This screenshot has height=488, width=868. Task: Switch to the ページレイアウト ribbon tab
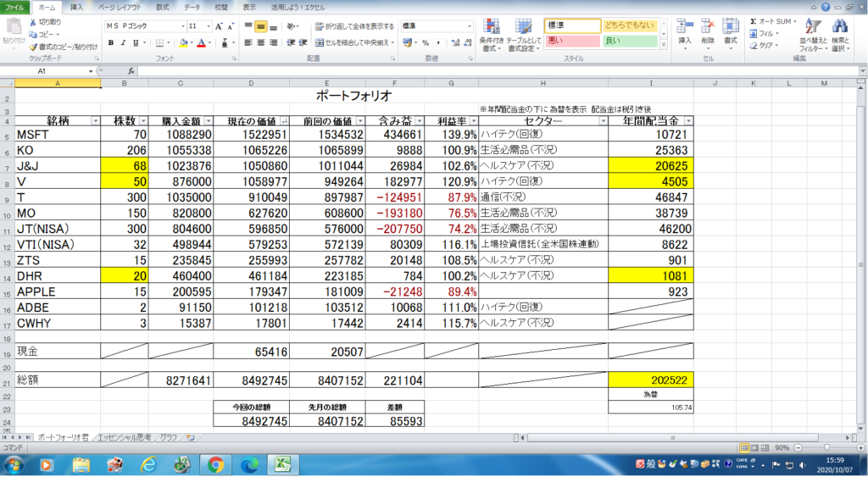tap(120, 7)
